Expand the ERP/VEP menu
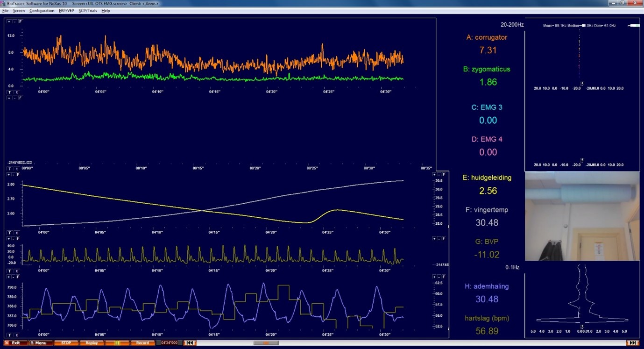Viewport: 644px width, 349px height. tap(66, 11)
